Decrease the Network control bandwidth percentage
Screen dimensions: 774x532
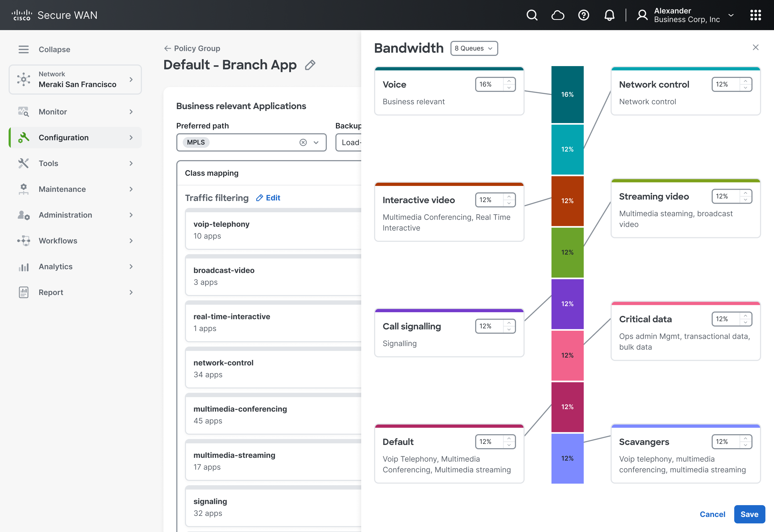click(x=745, y=88)
